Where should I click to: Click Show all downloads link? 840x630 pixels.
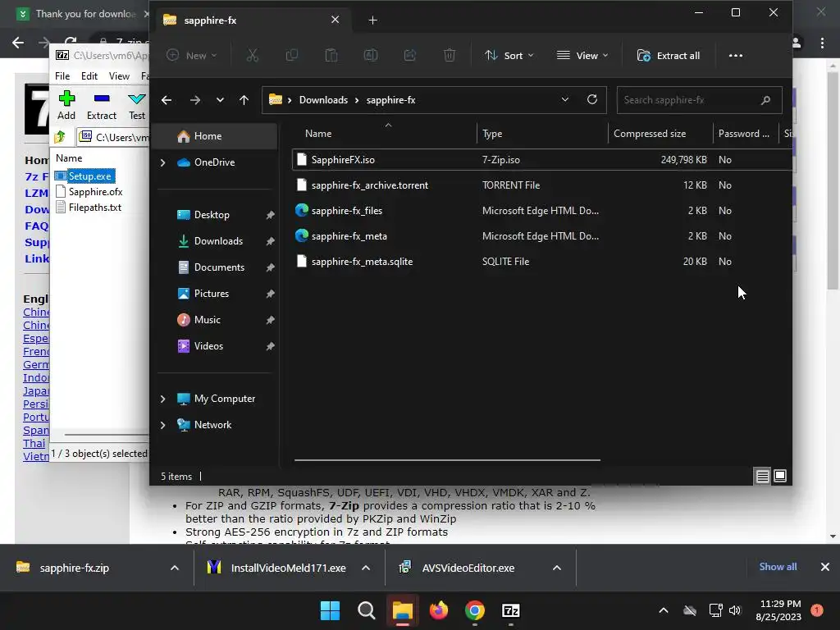click(x=778, y=567)
